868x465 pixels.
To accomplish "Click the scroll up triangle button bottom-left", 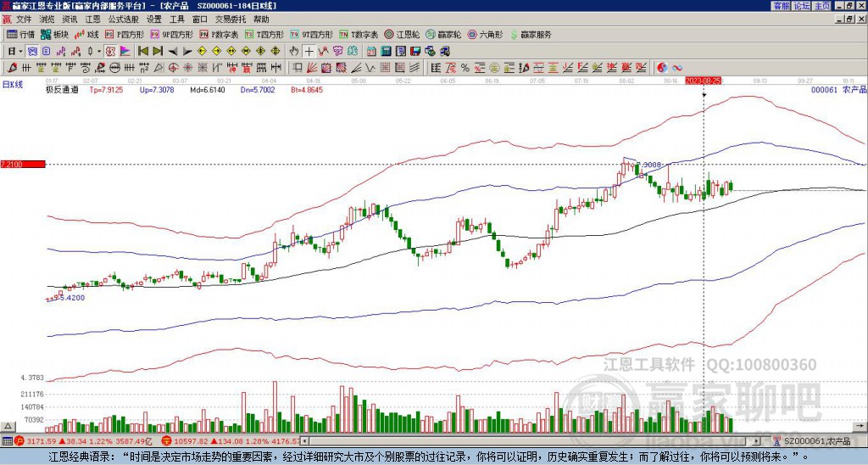I will tap(7, 427).
